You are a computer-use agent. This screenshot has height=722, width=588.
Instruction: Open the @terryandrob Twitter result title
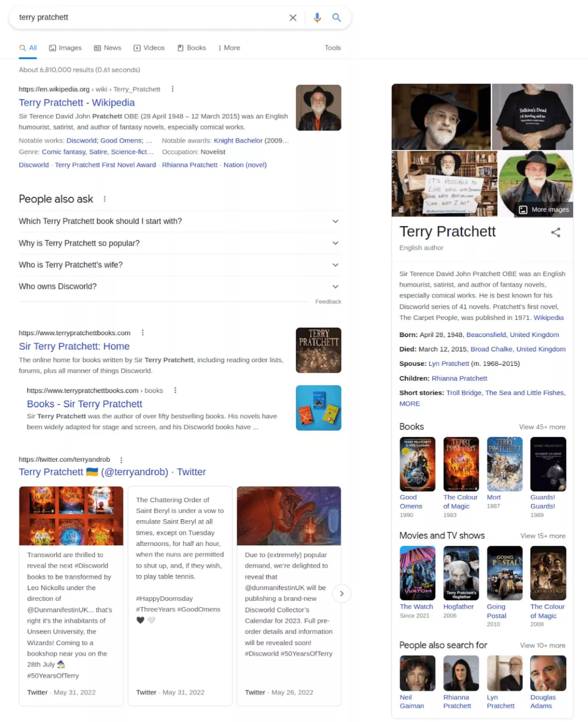click(x=112, y=472)
